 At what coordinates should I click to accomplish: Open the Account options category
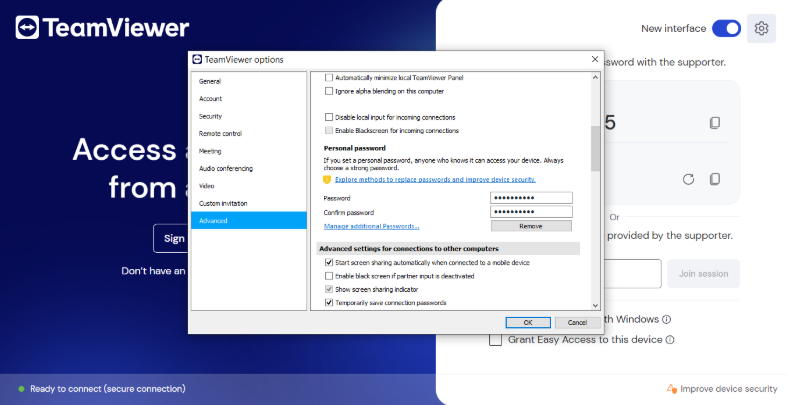tap(249, 99)
